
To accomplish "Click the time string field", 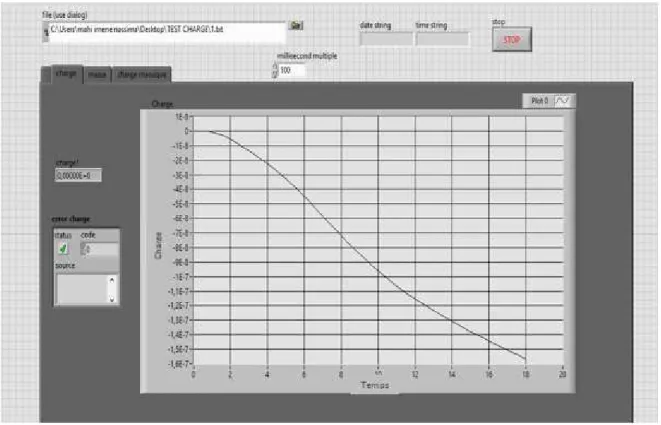I will click(442, 39).
